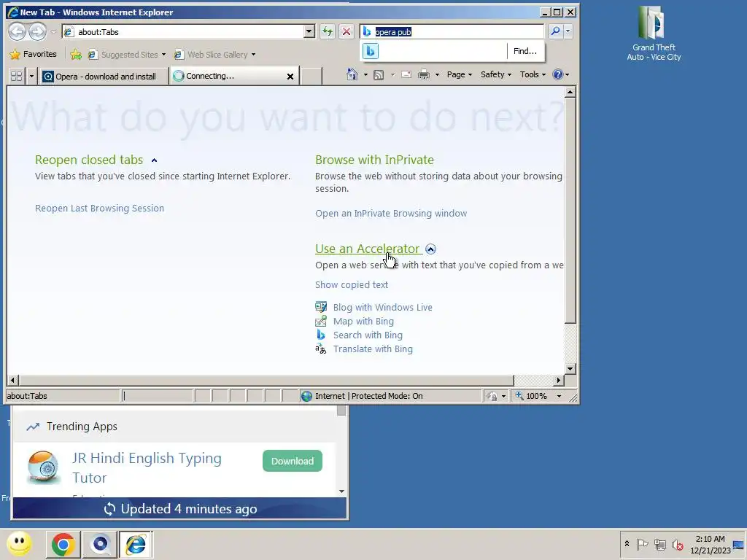The width and height of the screenshot is (747, 560).
Task: Click Download for JR Hindi English Typing Tutor
Action: click(x=293, y=461)
